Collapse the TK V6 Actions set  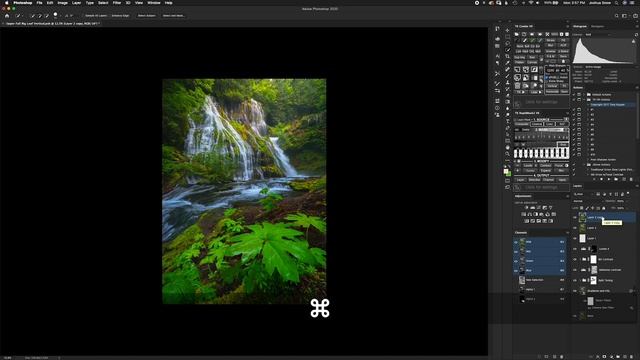(585, 100)
